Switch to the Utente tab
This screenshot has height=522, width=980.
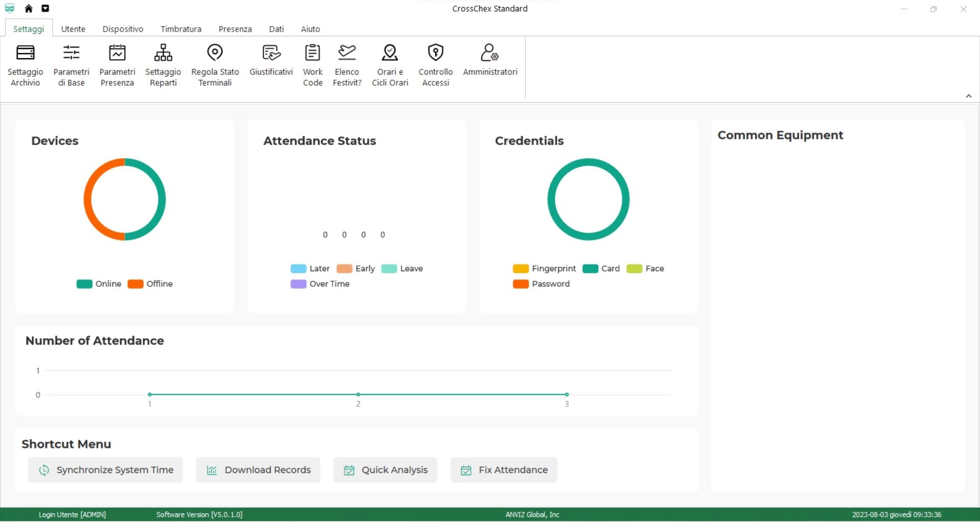click(x=73, y=29)
